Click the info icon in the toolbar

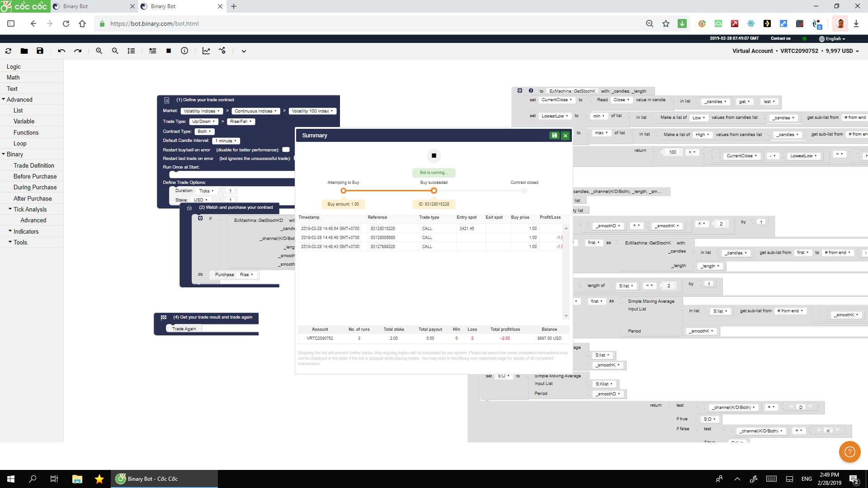point(184,51)
